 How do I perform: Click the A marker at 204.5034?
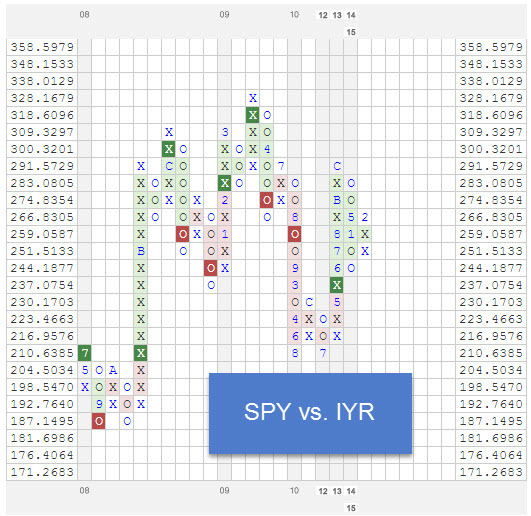coord(113,370)
